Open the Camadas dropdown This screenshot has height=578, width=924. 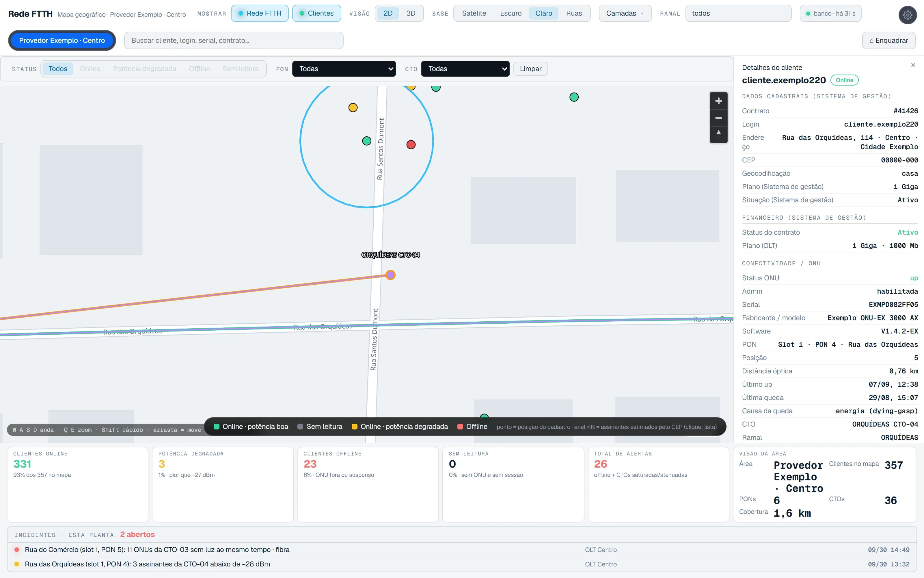[625, 13]
